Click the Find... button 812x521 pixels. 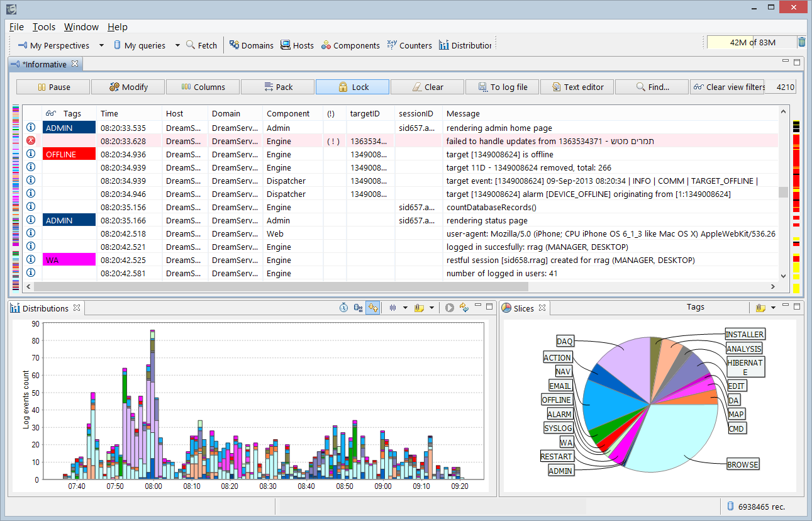tap(652, 87)
